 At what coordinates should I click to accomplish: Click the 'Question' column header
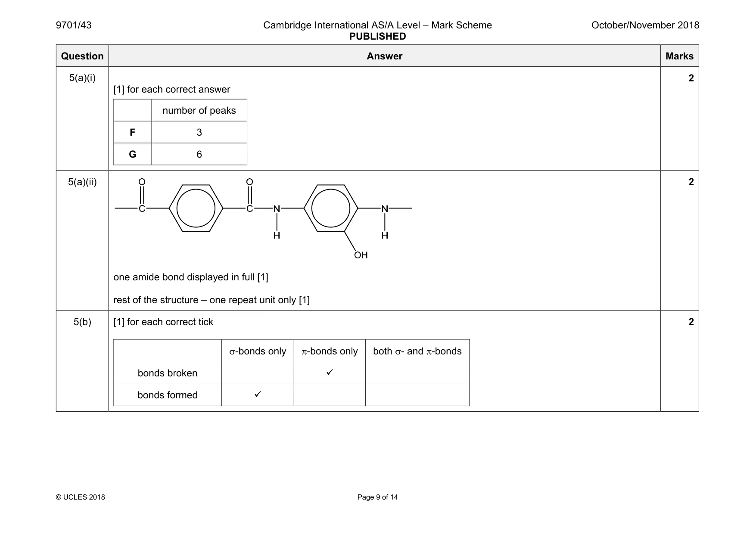pos(82,56)
